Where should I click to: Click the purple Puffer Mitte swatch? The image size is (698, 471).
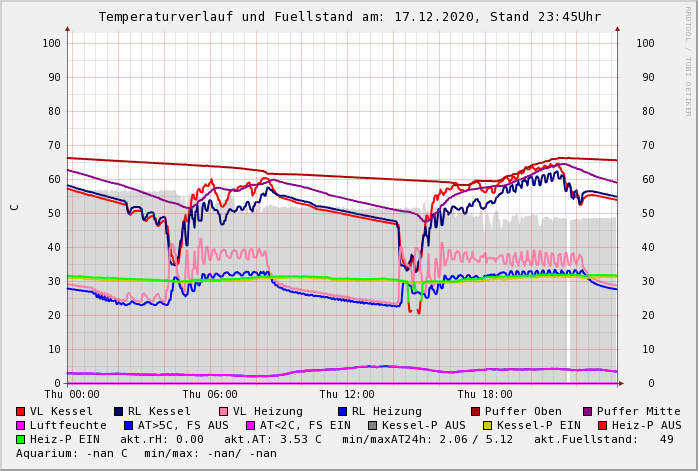[x=588, y=411]
